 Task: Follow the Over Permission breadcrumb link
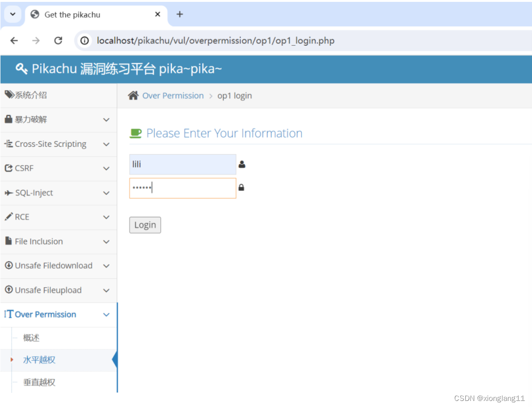click(x=173, y=96)
